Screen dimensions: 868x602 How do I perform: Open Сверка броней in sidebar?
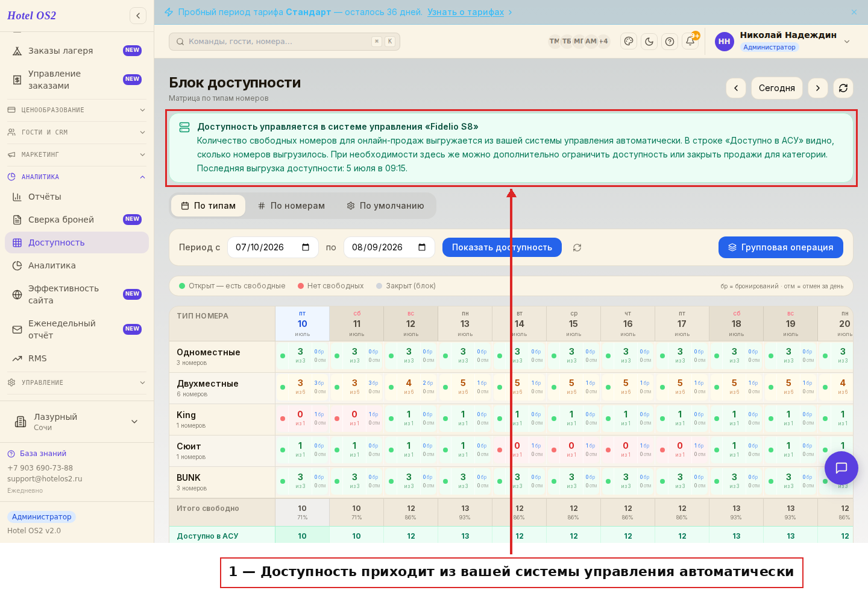[77, 220]
